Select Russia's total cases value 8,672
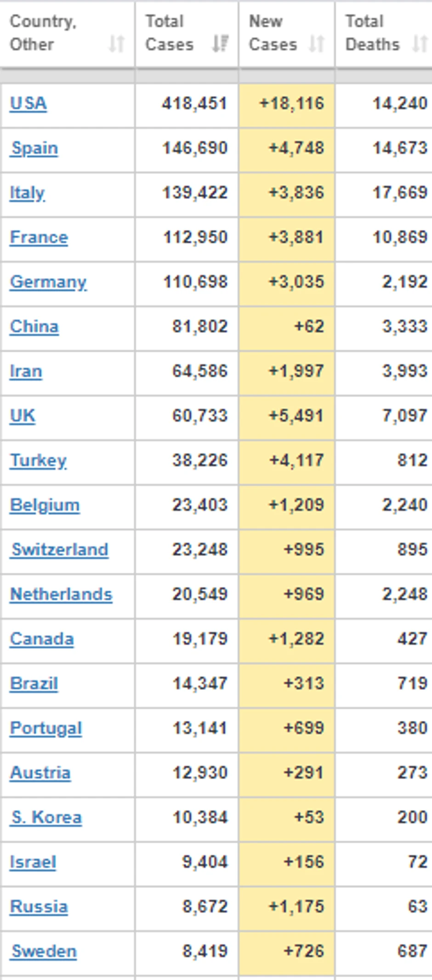 (x=205, y=906)
